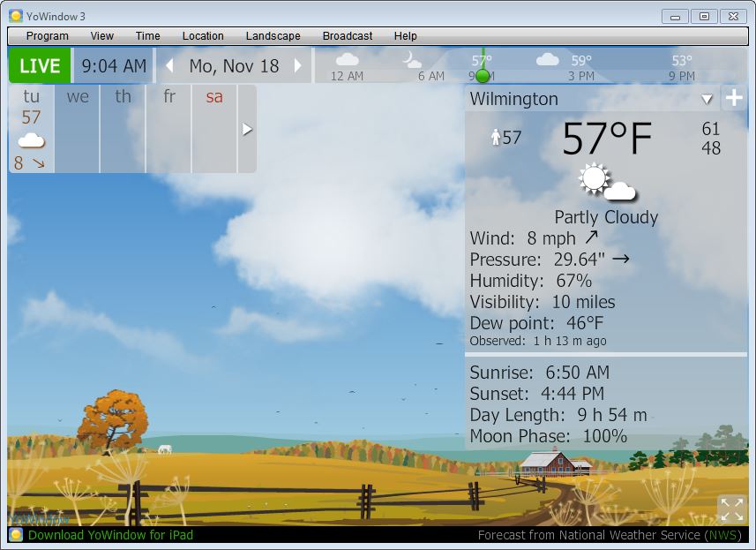Go to the previous day arrow
The image size is (756, 550).
coord(169,66)
